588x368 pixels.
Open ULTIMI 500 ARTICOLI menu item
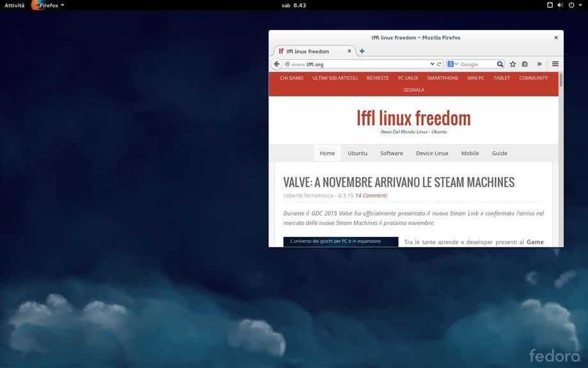coord(335,78)
